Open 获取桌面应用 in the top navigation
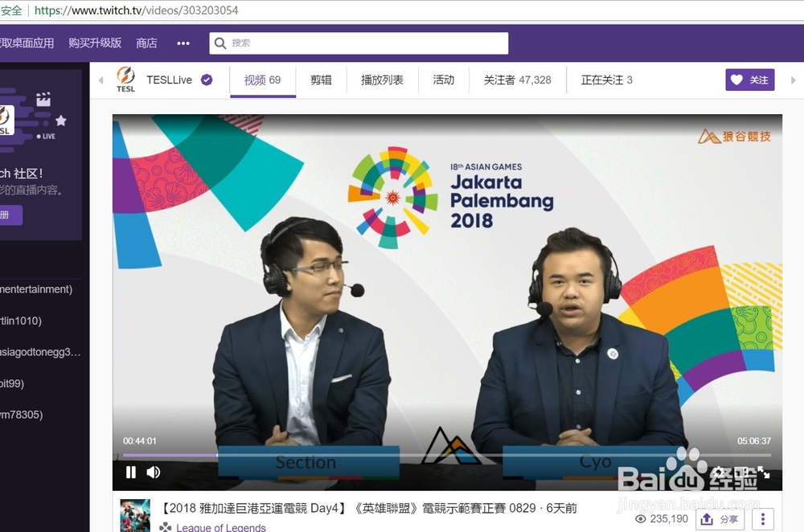The width and height of the screenshot is (804, 532). (27, 43)
